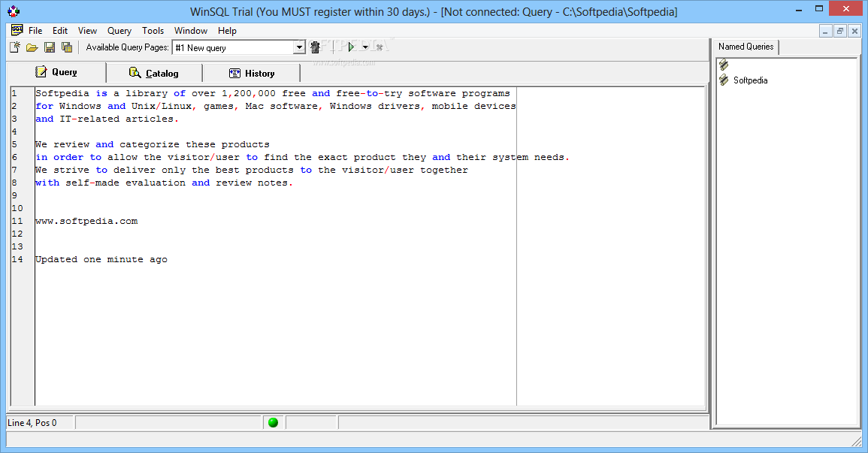Click line 'www.softpedia.com' in the editor

tap(86, 222)
